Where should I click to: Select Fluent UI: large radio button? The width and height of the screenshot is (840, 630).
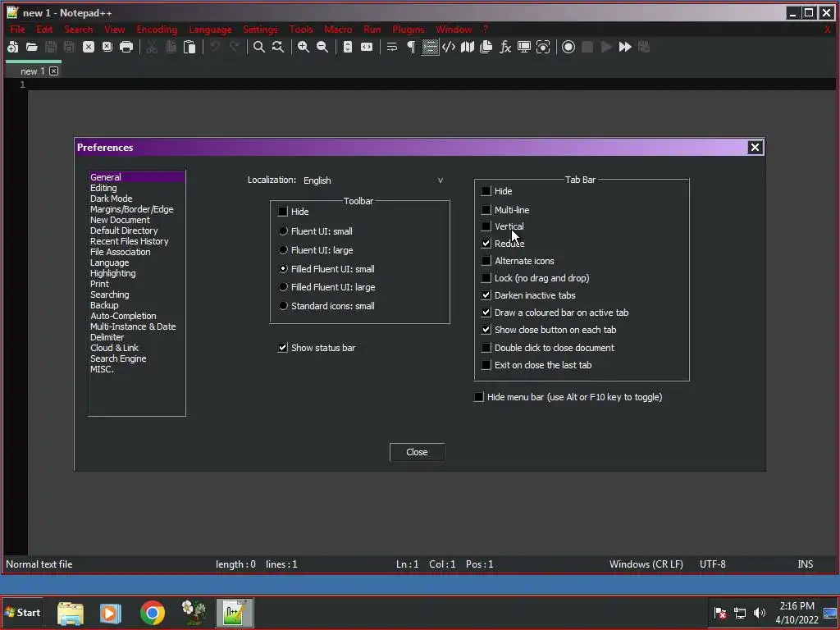[x=283, y=250]
